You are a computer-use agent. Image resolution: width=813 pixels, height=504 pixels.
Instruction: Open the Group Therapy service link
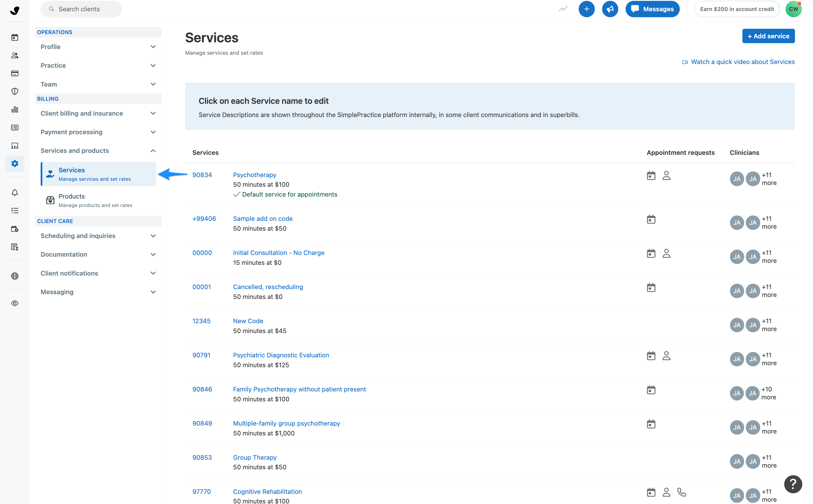[x=255, y=457]
